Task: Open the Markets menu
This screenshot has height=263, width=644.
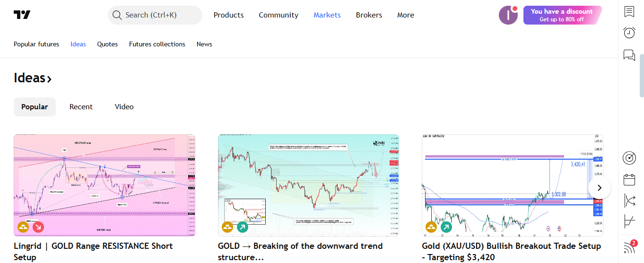Action: tap(327, 15)
